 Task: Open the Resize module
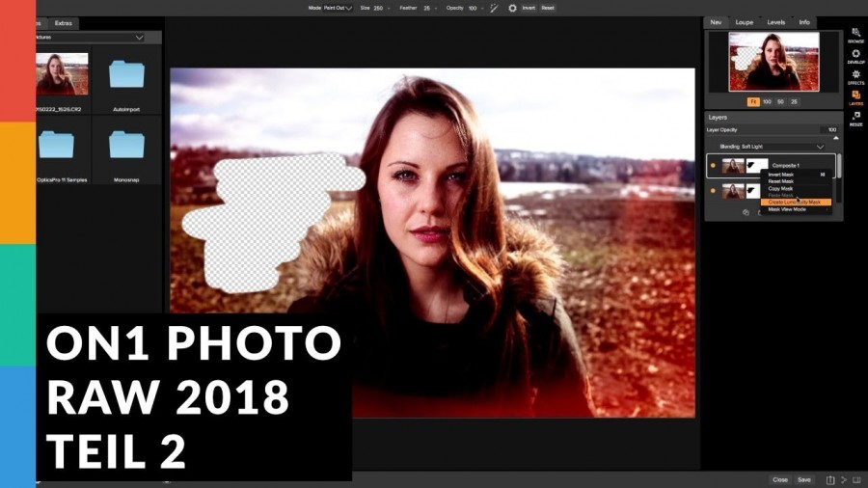855,119
